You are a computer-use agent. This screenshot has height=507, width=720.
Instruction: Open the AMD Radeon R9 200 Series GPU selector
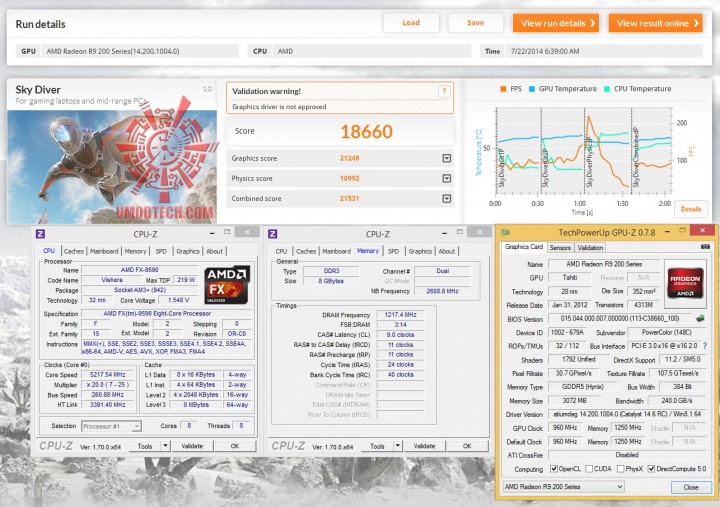pos(563,486)
